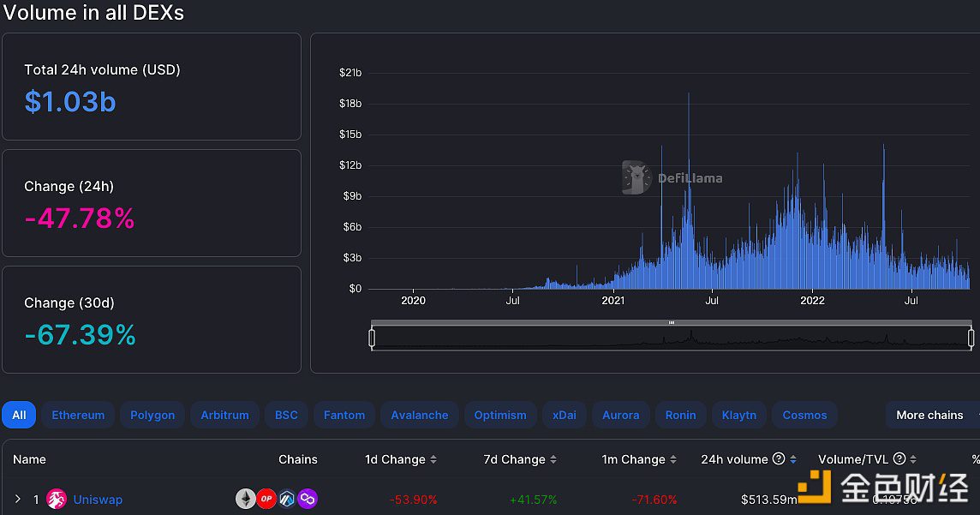Click the Polygon chain icon in Uniswap row
The image size is (980, 515).
(x=307, y=499)
